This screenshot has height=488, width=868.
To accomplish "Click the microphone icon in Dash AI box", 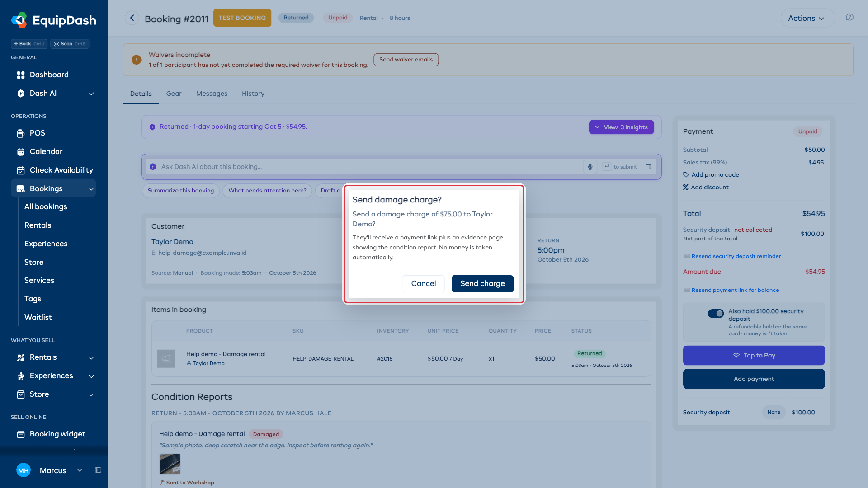I will tap(590, 167).
